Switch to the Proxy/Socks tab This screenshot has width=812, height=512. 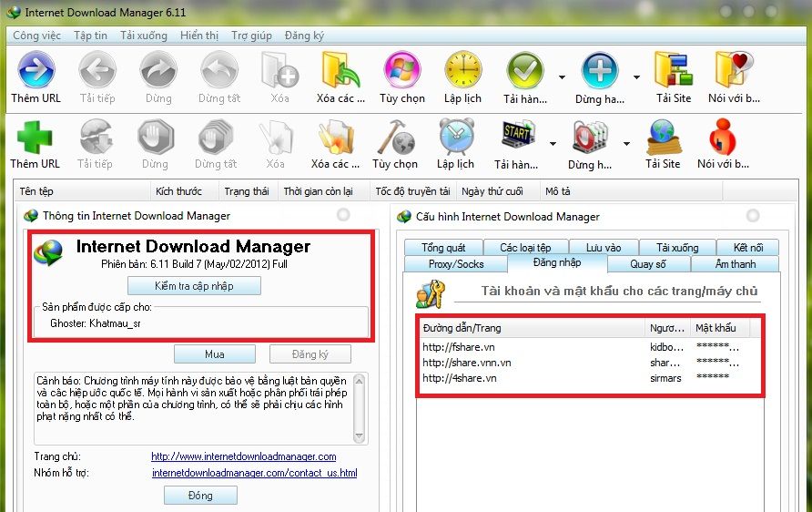[456, 264]
